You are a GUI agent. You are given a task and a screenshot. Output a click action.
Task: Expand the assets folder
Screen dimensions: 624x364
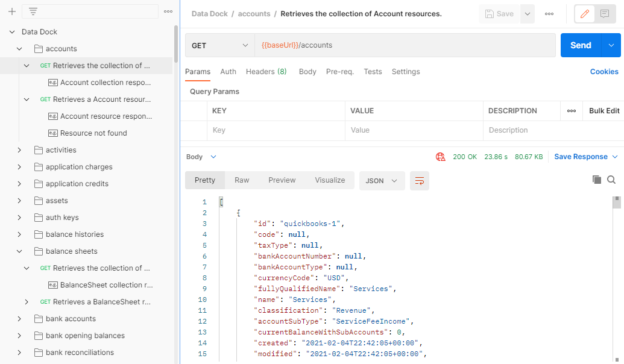(19, 201)
